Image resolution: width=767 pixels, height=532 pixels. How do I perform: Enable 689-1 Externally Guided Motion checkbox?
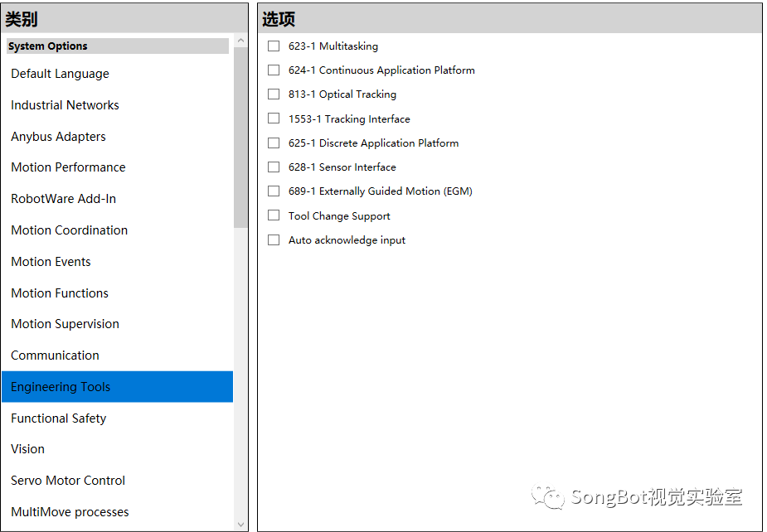tap(274, 191)
